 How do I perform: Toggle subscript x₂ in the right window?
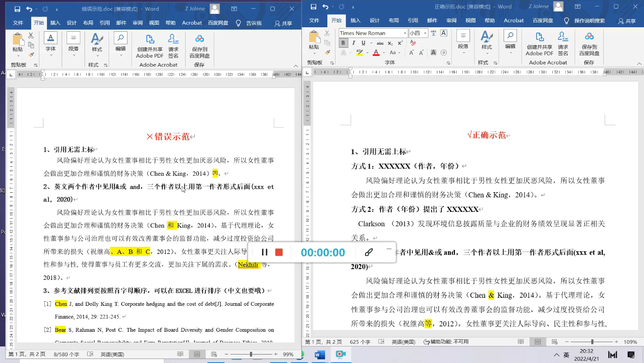pos(390,43)
